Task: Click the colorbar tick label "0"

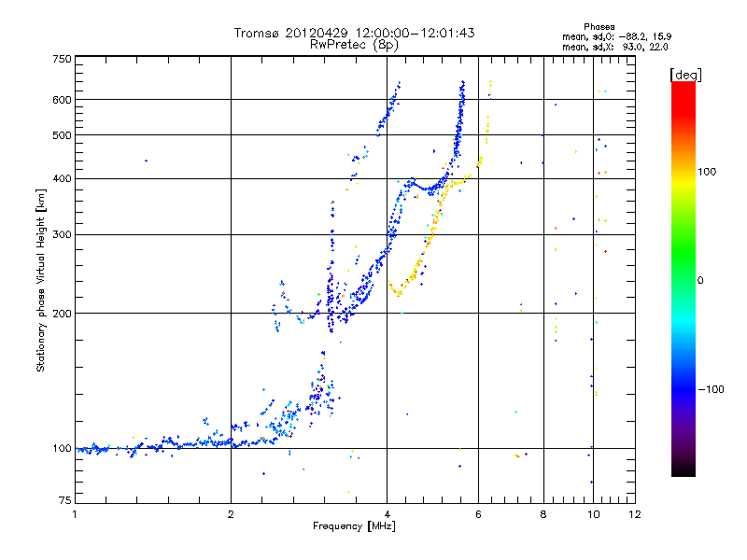Action: click(x=700, y=281)
